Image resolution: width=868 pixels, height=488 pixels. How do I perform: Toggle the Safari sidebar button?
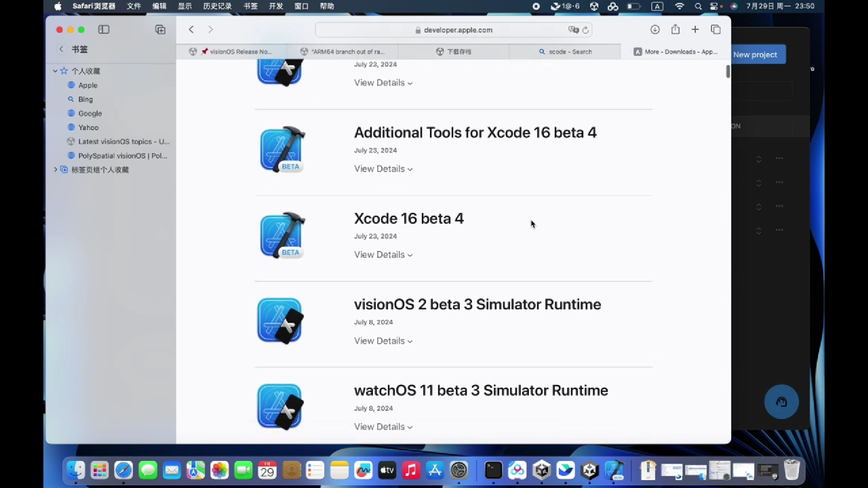coord(104,30)
